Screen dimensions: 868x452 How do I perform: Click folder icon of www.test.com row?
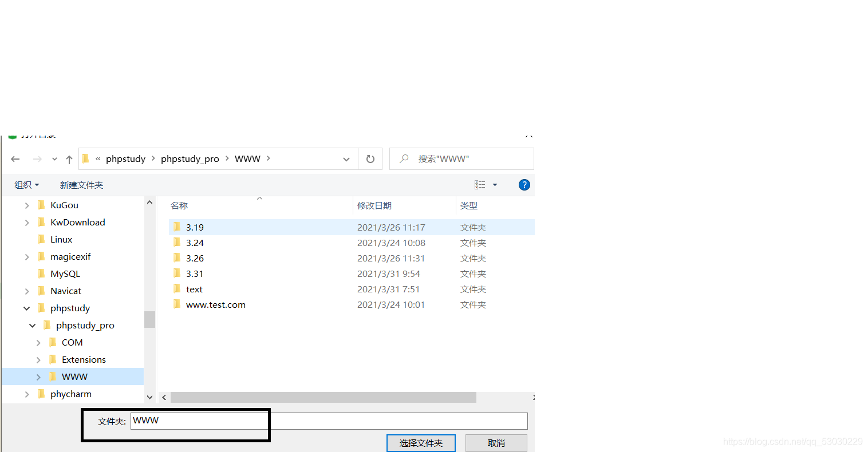(177, 304)
